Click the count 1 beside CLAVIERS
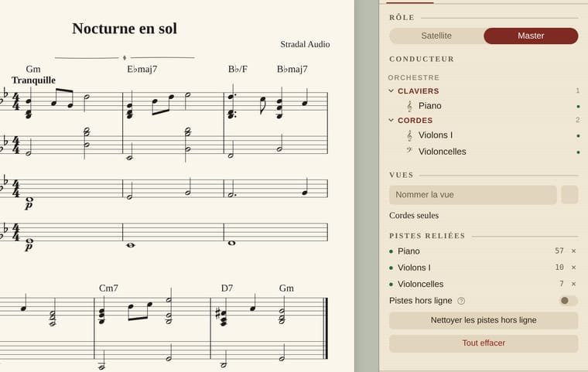The image size is (588, 372). tap(577, 90)
